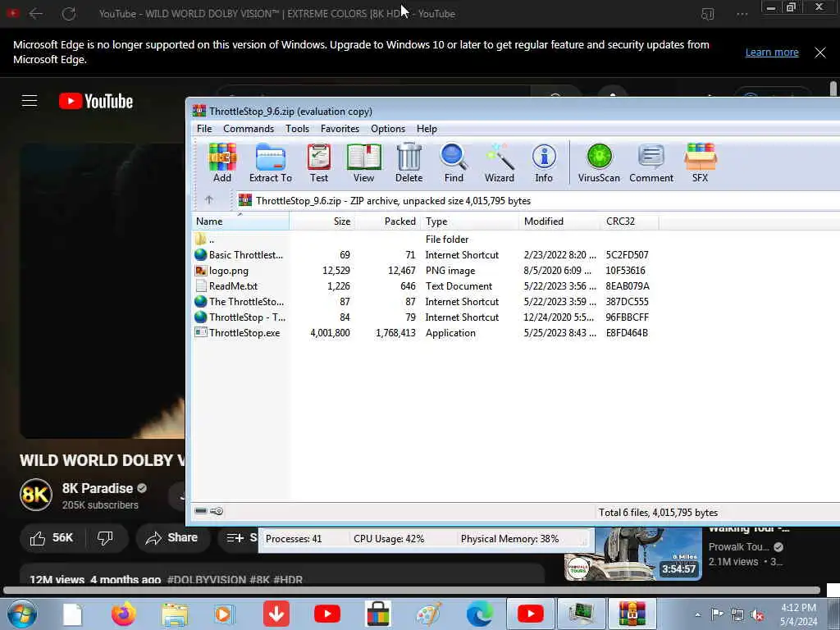Click the key password icon in status bar

217,511
